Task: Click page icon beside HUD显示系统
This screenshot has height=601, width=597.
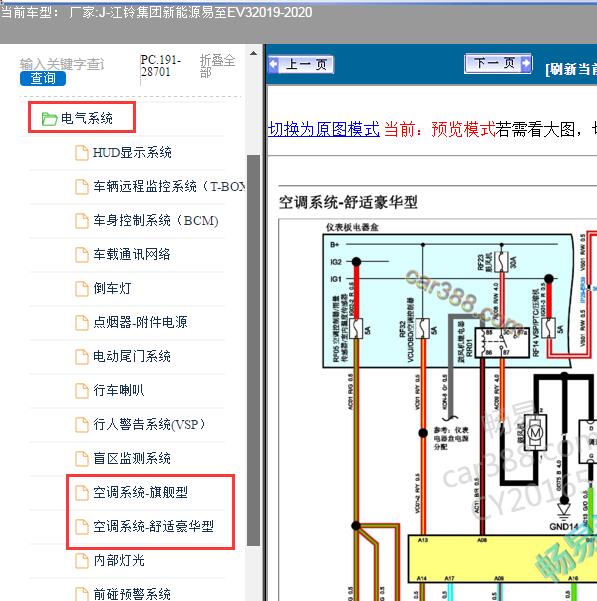Action: [82, 153]
